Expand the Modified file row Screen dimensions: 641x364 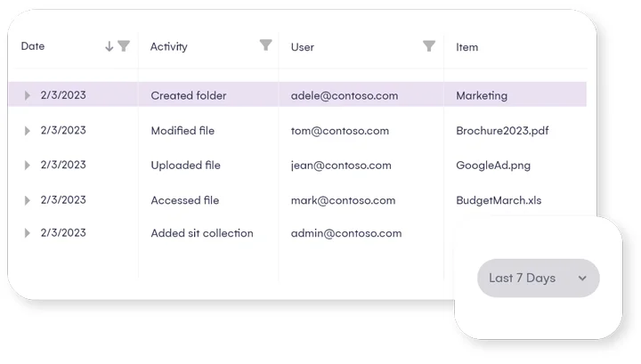[x=27, y=131]
